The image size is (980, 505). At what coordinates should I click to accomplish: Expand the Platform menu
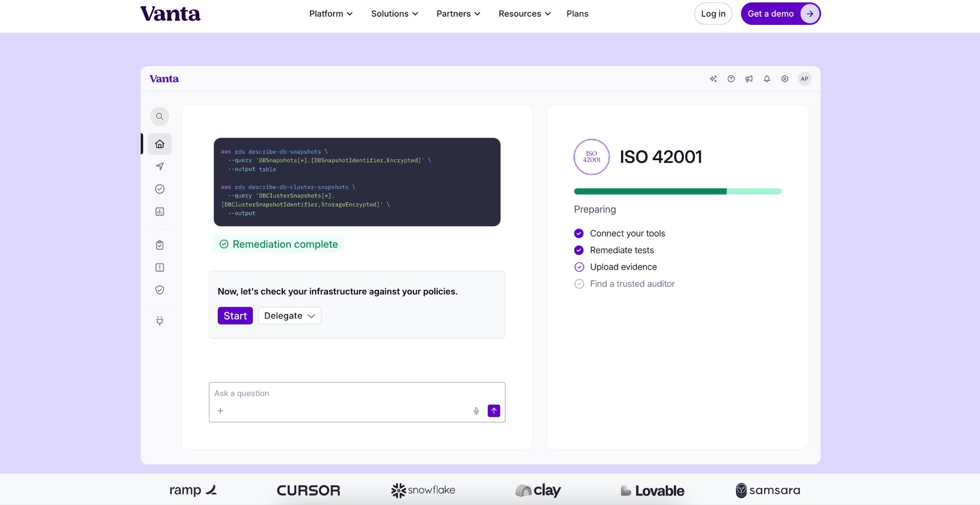click(x=331, y=14)
